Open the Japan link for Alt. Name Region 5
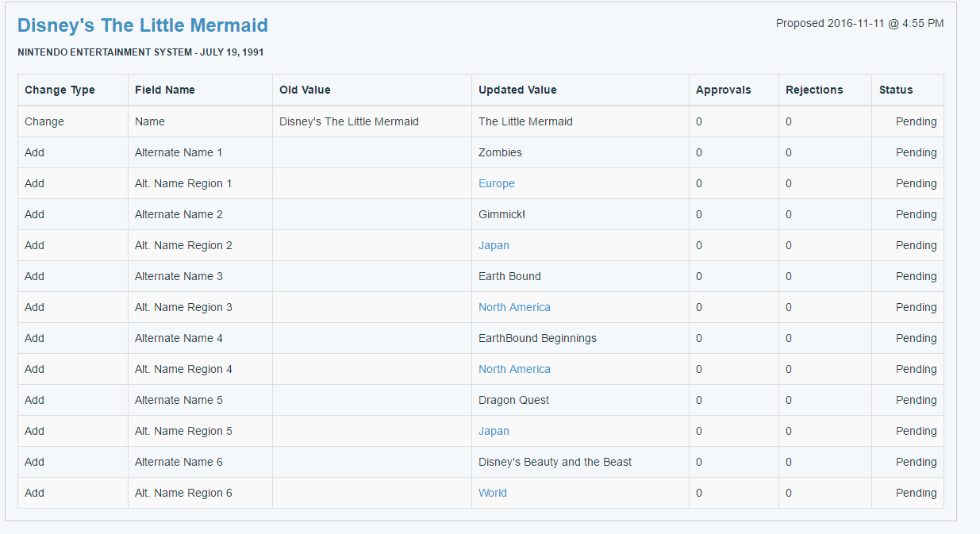Viewport: 980px width, 534px height. pyautogui.click(x=494, y=431)
